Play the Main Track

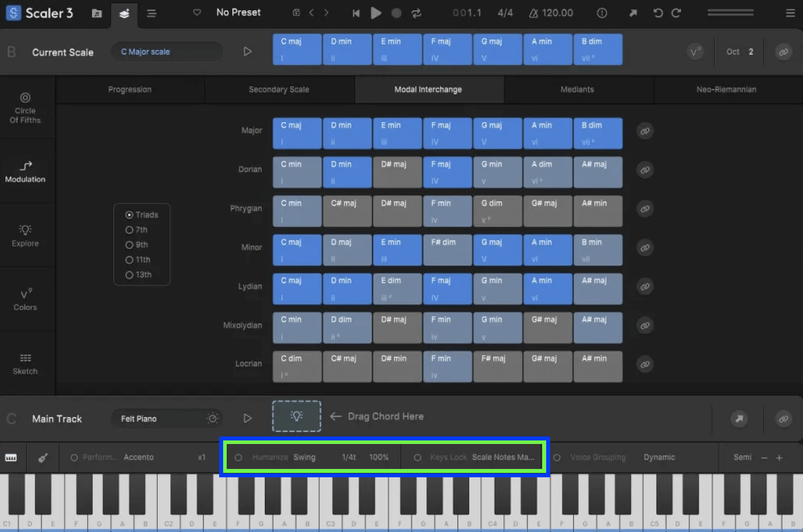[247, 418]
